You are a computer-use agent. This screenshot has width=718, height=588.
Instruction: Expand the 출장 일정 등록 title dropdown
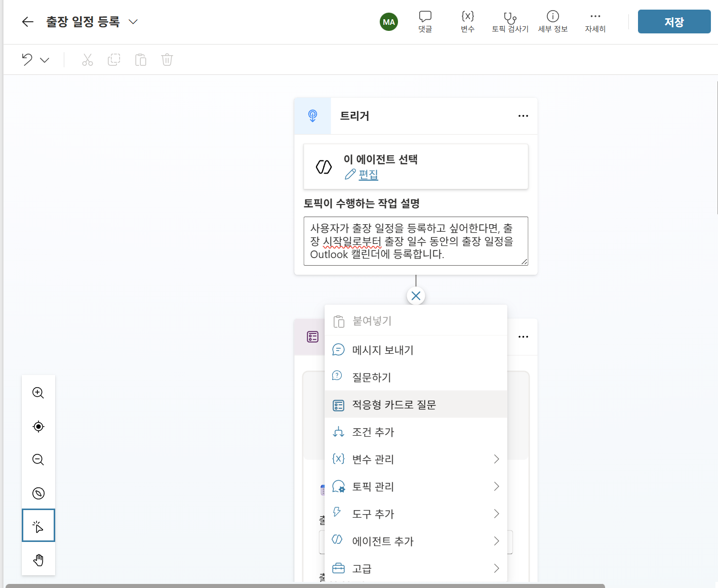pyautogui.click(x=133, y=22)
